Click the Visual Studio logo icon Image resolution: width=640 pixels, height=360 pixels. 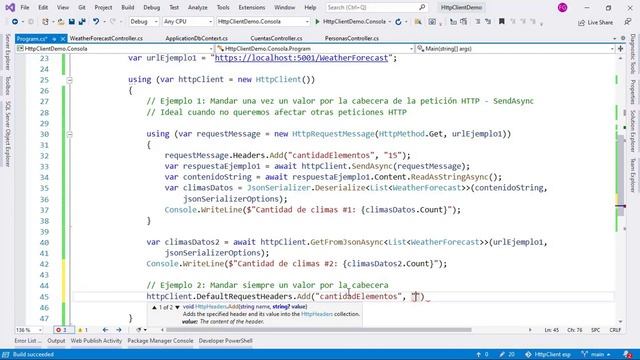[10, 7]
